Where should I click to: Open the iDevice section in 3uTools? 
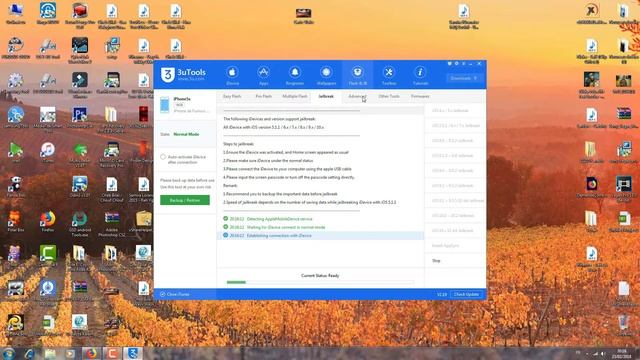coord(232,76)
